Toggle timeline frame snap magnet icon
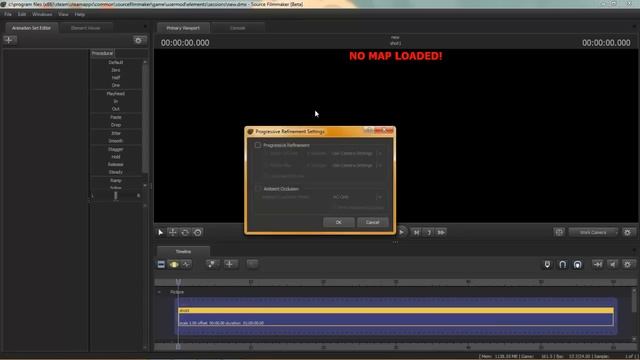 point(578,265)
